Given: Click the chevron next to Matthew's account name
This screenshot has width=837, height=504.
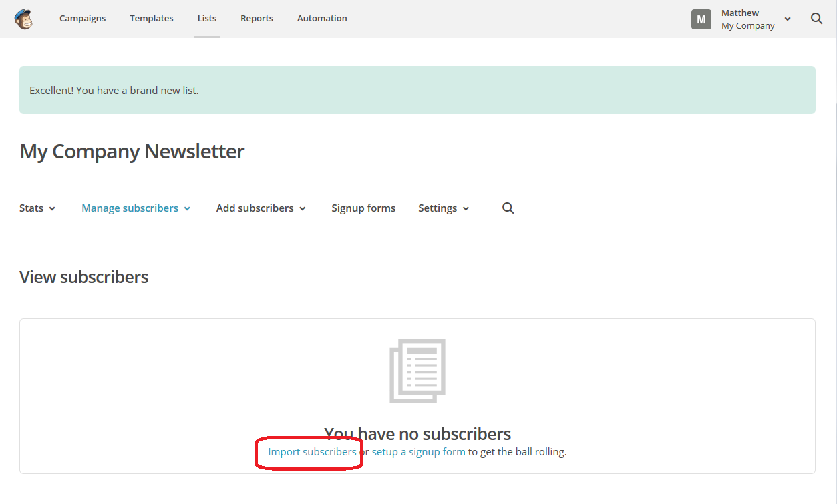Looking at the screenshot, I should tap(788, 19).
